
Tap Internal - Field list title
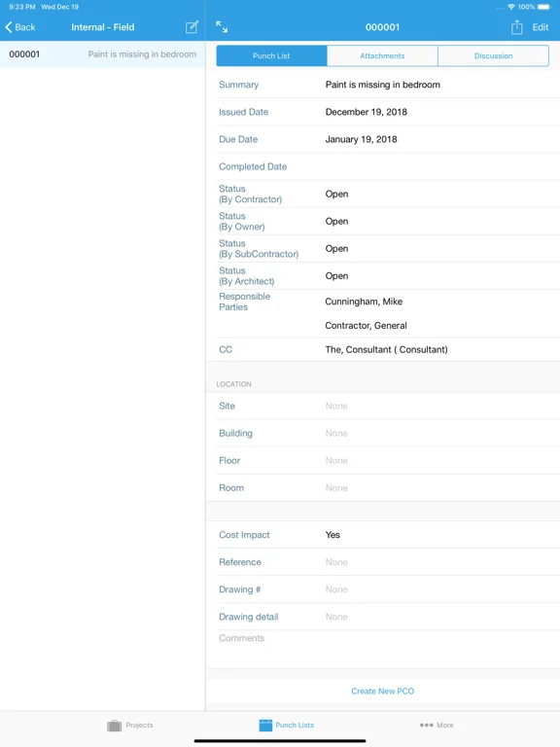[x=103, y=27]
